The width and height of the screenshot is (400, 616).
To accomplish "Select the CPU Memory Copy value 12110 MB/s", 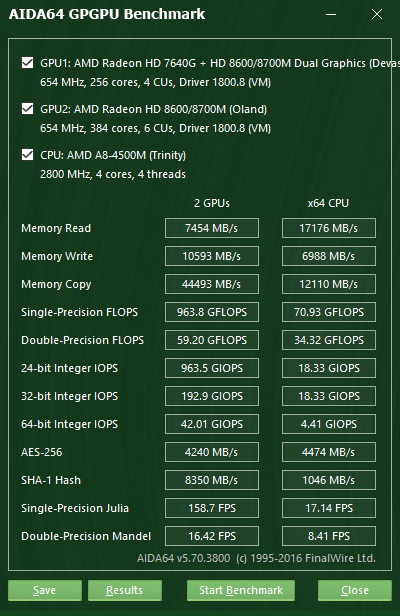I will point(329,284).
